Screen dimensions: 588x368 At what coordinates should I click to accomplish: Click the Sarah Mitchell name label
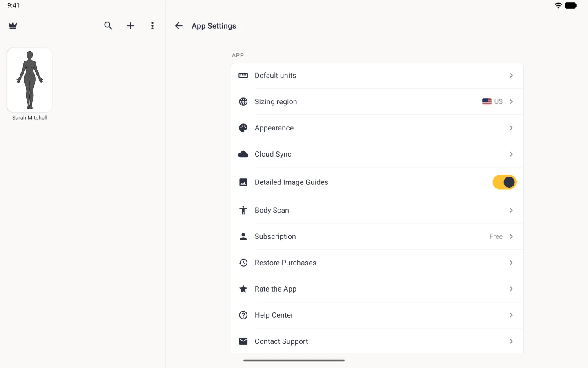click(30, 118)
